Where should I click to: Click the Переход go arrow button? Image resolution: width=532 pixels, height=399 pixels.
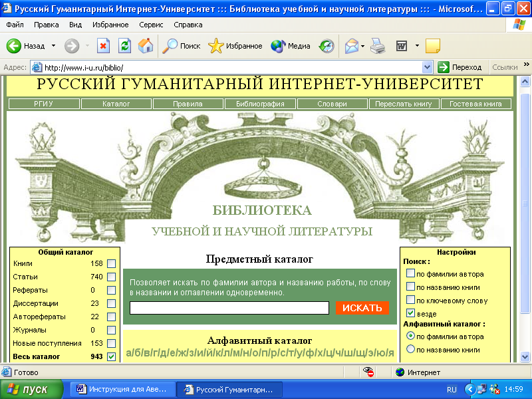(460, 67)
